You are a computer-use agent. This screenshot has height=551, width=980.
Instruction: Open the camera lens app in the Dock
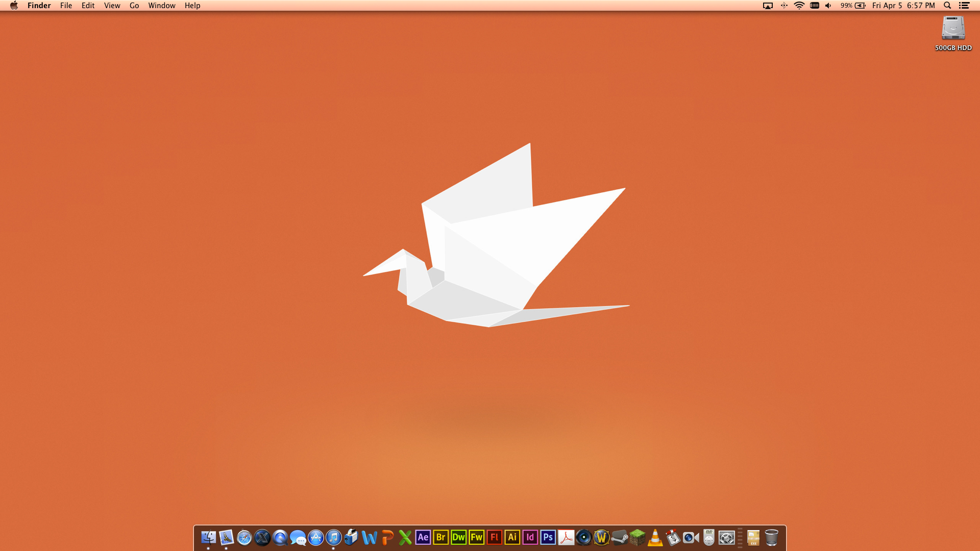pyautogui.click(x=583, y=537)
